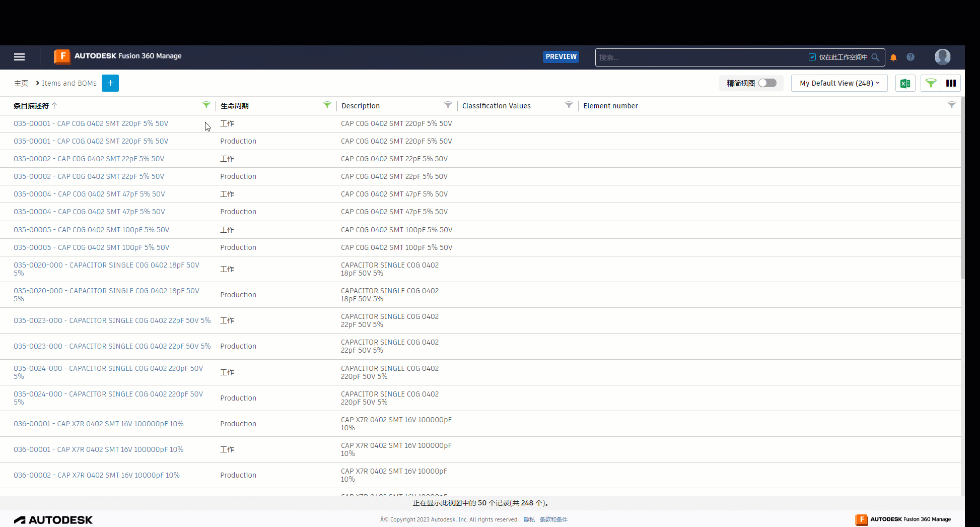Select the record count status text

[x=480, y=503]
